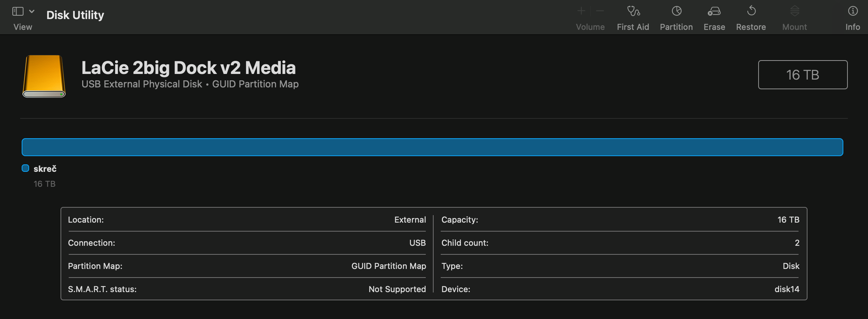This screenshot has width=868, height=319.
Task: Click the Child count: label
Action: tap(465, 243)
